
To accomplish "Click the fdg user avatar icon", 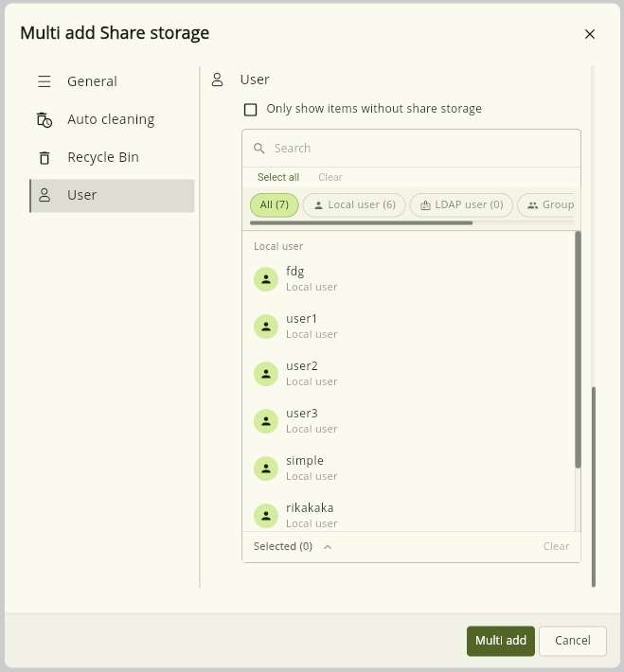I will pyautogui.click(x=266, y=279).
